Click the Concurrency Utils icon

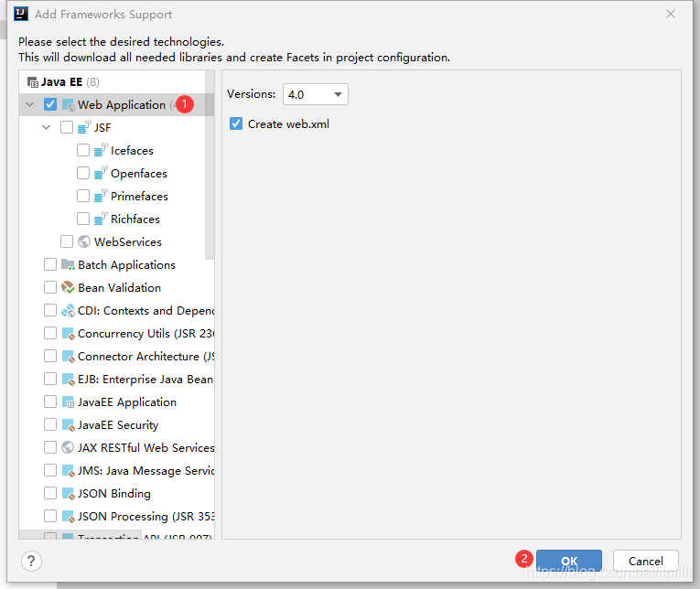click(x=68, y=333)
